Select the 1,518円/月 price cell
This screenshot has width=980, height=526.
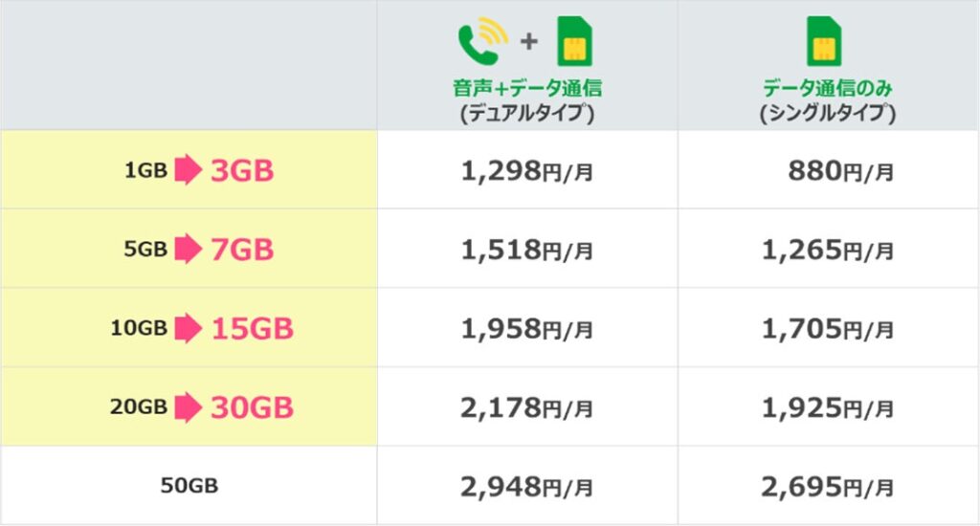click(526, 251)
